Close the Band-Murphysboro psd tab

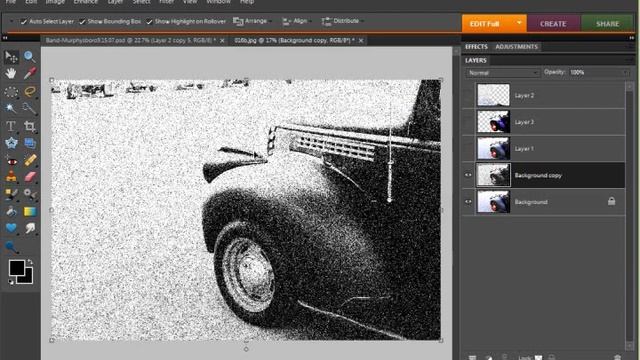click(x=222, y=40)
